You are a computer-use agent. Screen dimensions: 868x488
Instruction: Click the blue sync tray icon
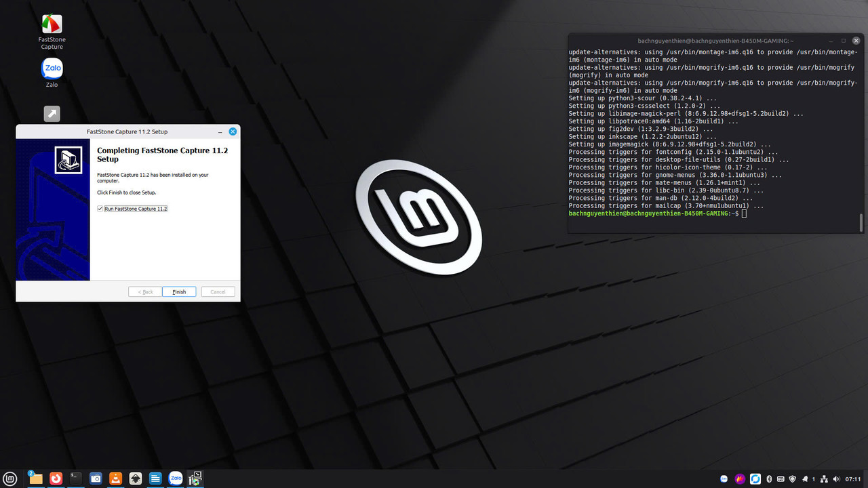755,479
